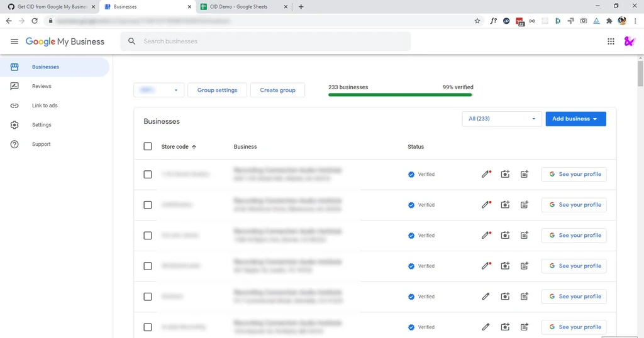Click edit pencil in third business row
The width and height of the screenshot is (644, 338).
pyautogui.click(x=486, y=235)
